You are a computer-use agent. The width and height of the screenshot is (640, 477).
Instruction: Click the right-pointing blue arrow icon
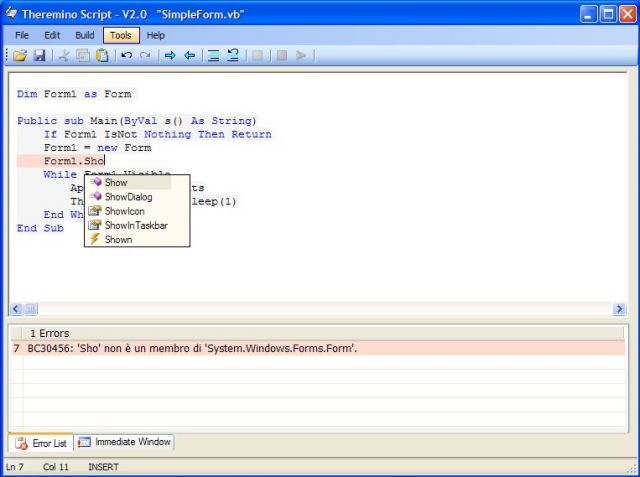point(170,56)
